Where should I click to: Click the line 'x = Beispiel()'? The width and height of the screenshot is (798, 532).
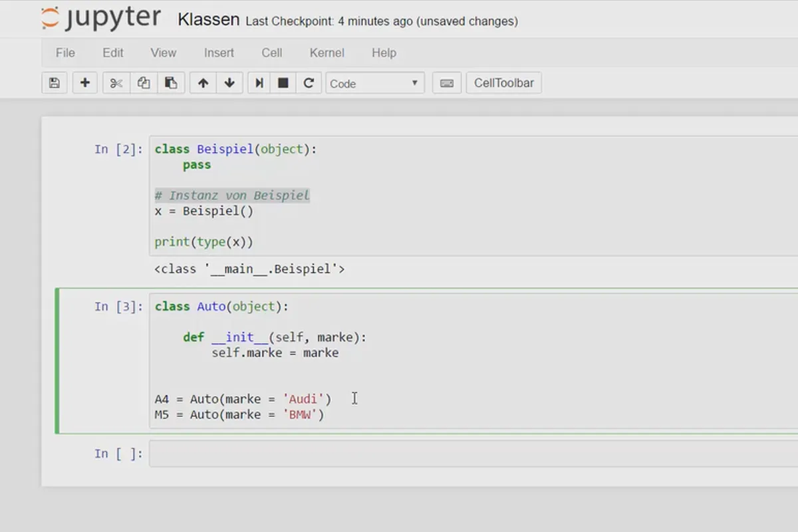click(204, 211)
